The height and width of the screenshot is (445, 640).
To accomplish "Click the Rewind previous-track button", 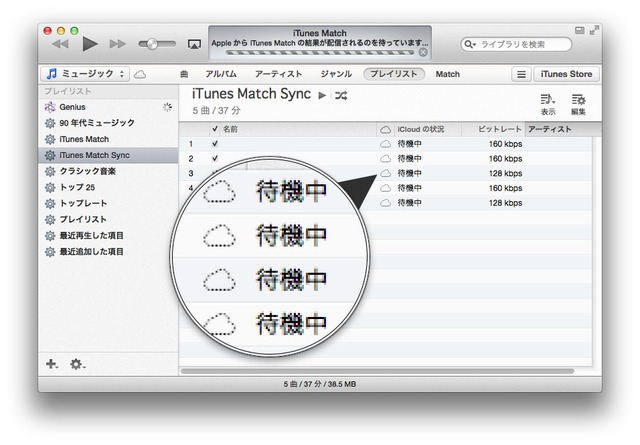I will click(61, 44).
